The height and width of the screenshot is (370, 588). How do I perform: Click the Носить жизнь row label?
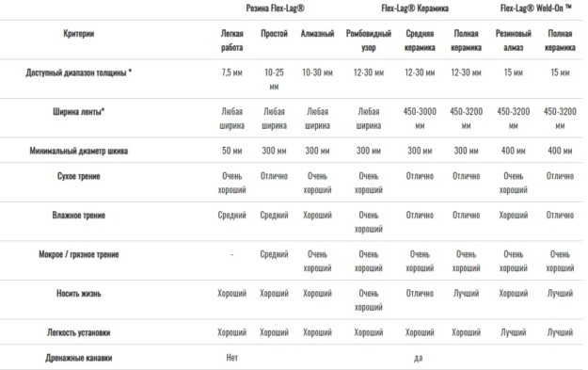[79, 294]
